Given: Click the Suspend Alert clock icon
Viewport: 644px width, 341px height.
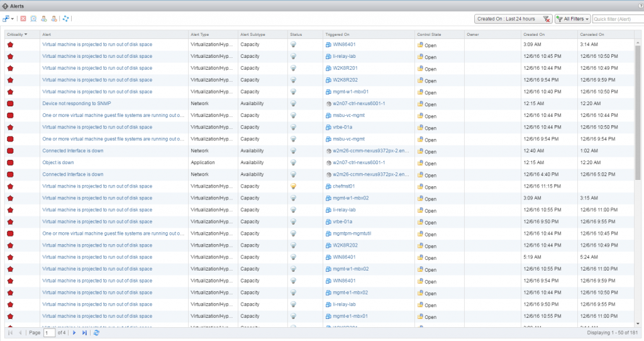Looking at the screenshot, I should (33, 19).
